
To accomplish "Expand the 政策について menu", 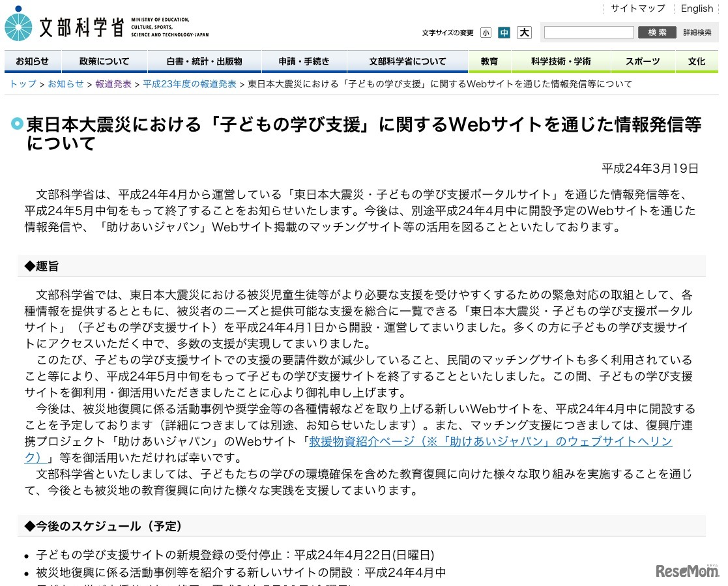I will 104,62.
